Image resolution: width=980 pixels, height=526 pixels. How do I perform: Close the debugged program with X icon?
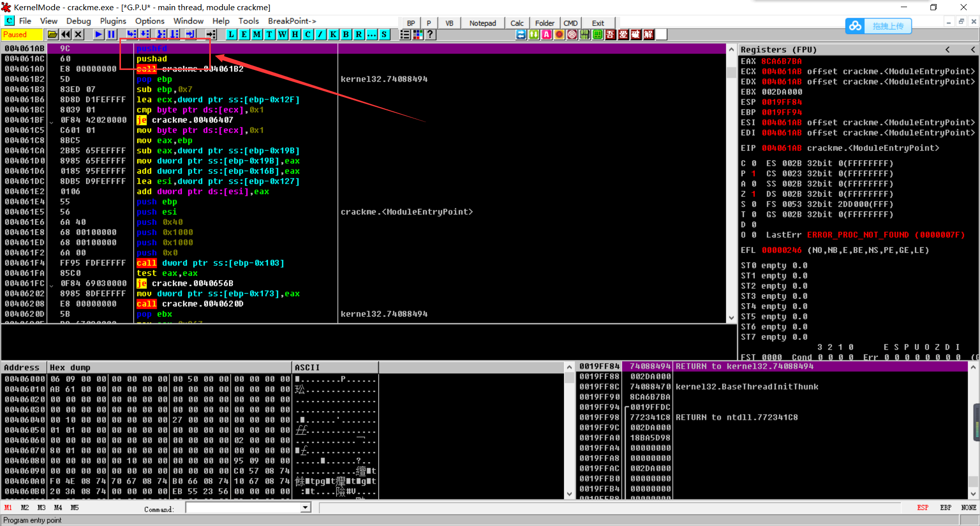point(78,34)
